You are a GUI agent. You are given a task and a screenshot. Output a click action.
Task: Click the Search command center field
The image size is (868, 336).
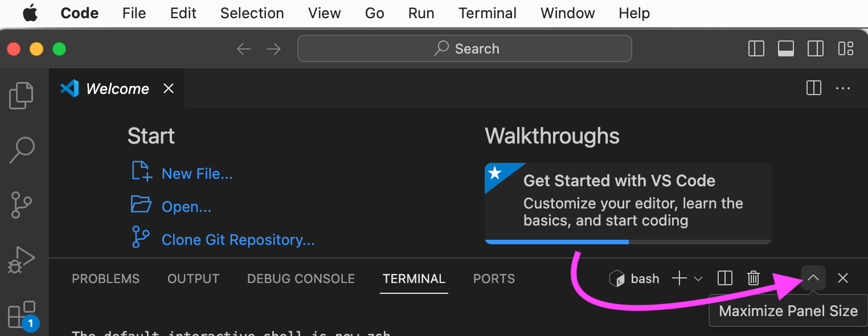[x=464, y=49]
